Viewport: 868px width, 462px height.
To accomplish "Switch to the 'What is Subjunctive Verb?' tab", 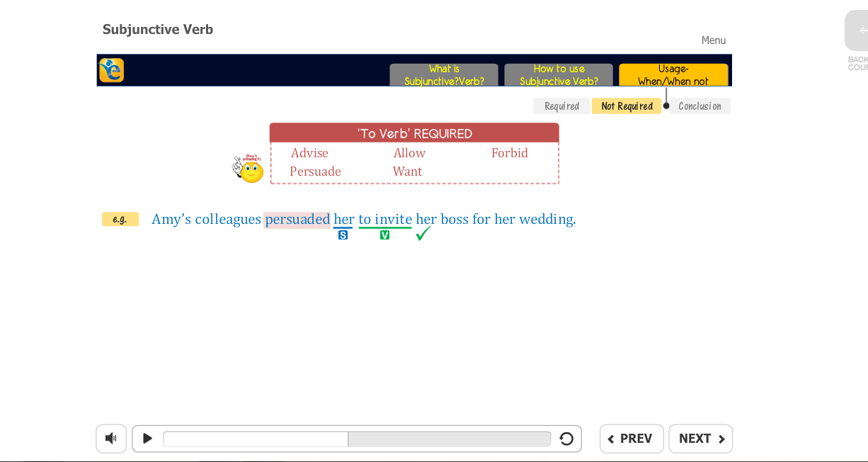I will (444, 74).
